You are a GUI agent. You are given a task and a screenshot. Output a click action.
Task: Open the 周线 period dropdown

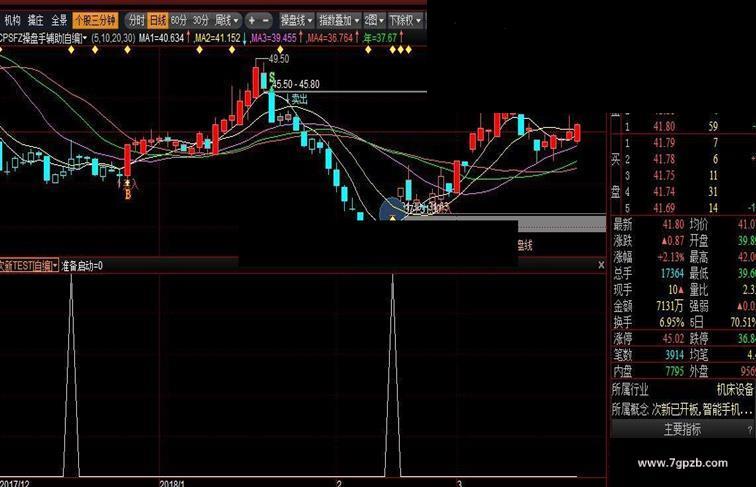[227, 21]
